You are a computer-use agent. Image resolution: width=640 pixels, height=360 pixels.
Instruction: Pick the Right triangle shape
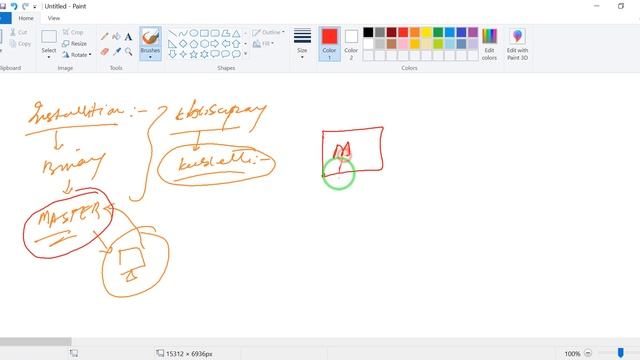(173, 44)
